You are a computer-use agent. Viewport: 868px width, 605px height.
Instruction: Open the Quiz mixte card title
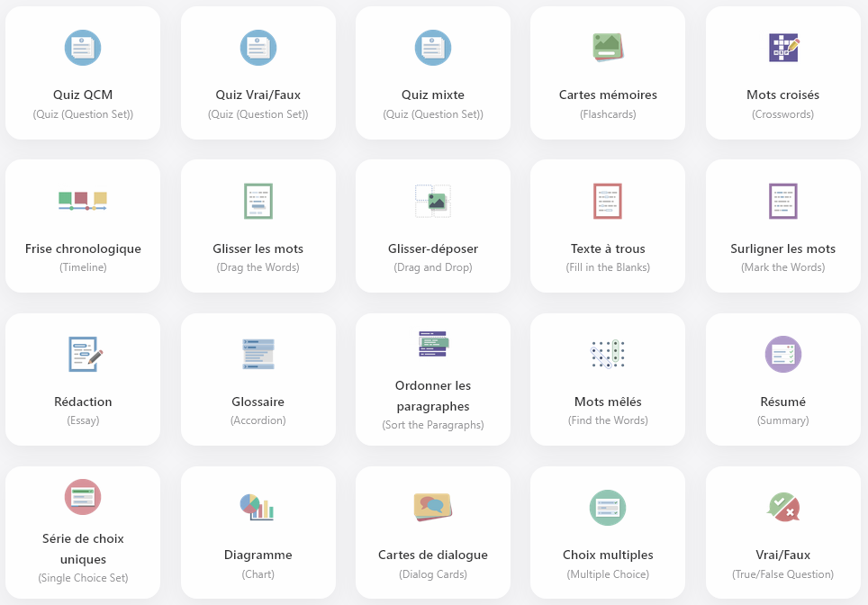[433, 95]
